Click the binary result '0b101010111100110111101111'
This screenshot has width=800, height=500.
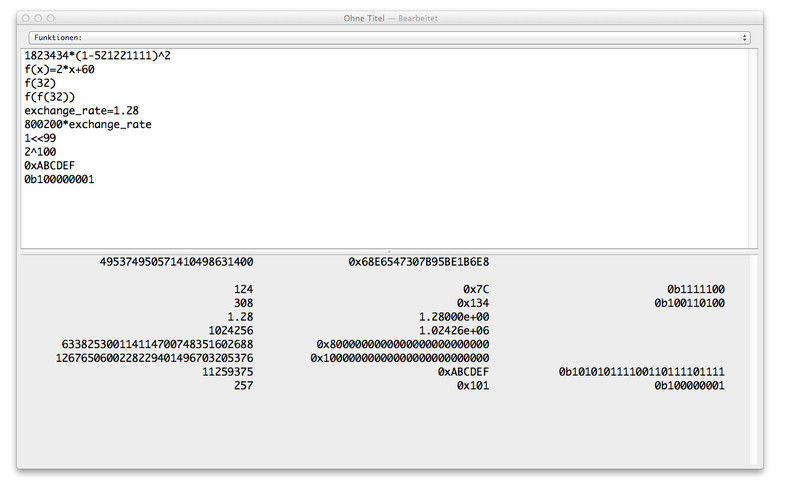click(642, 372)
